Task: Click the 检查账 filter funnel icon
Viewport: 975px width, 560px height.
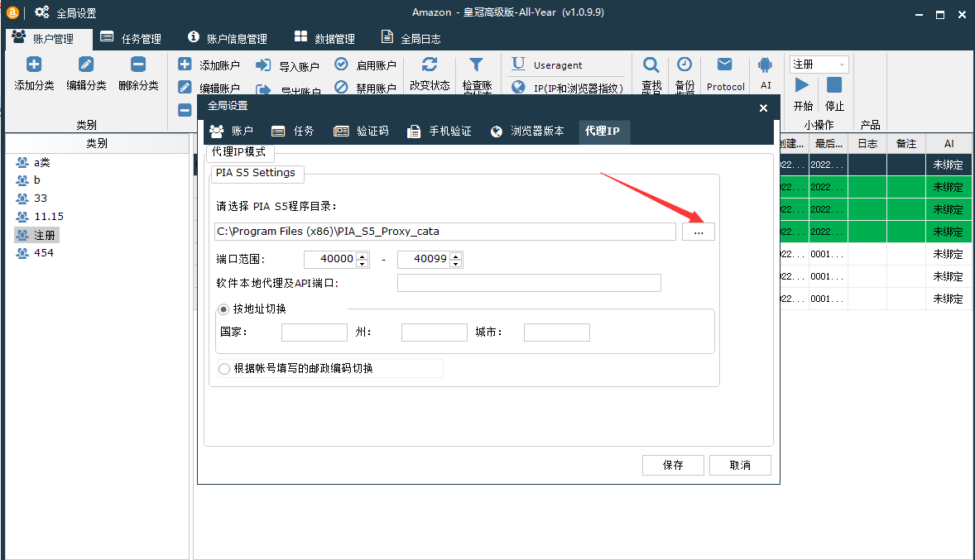Action: pos(476,65)
